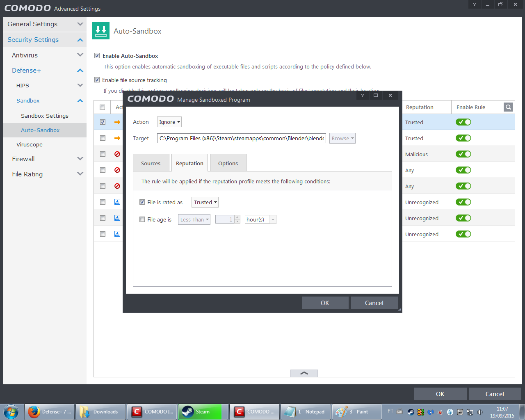The image size is (525, 420).
Task: Click the water drop tray icon
Action: click(450, 412)
